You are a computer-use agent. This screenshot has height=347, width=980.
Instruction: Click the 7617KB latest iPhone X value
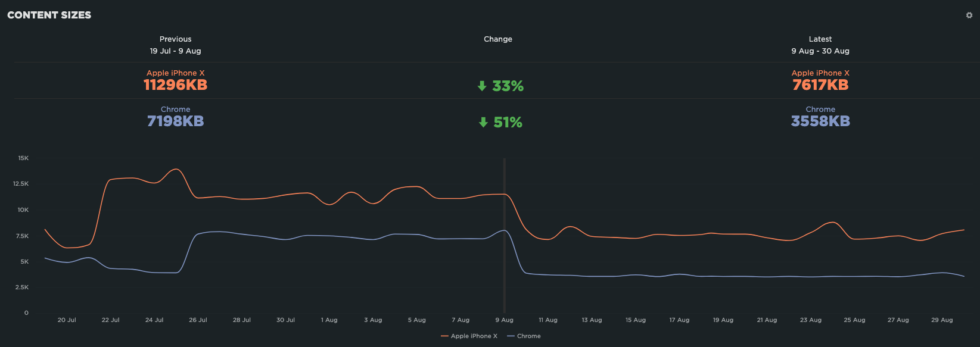point(820,85)
